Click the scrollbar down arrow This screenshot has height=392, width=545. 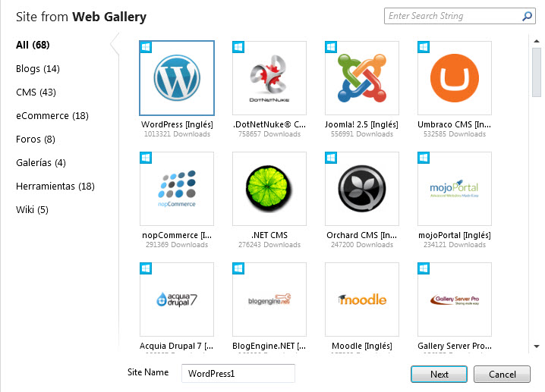click(x=537, y=347)
